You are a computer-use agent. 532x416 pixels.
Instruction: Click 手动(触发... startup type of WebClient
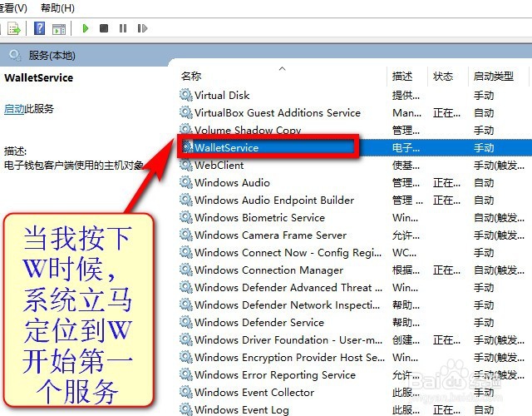click(x=499, y=166)
